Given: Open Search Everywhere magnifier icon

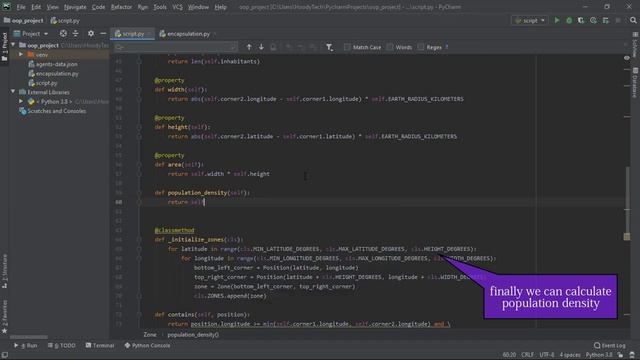Looking at the screenshot, I should click(633, 20).
